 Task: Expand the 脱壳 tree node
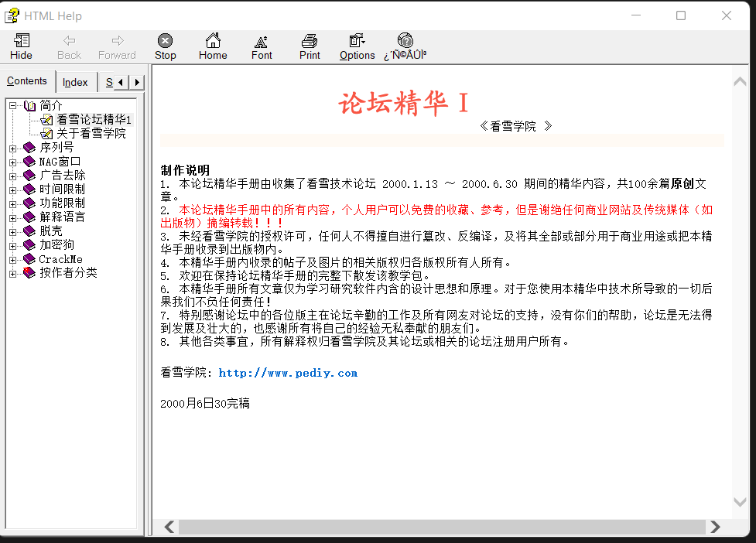click(x=13, y=232)
